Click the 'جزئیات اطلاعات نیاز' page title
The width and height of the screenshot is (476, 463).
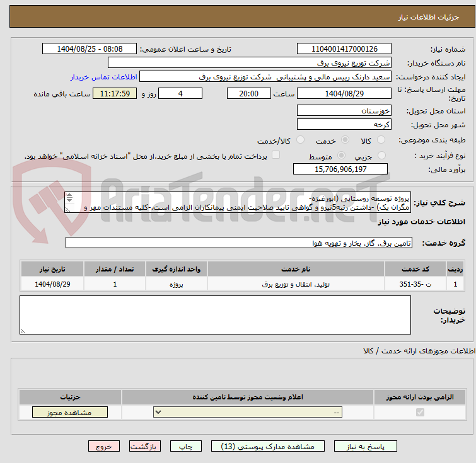point(429,17)
